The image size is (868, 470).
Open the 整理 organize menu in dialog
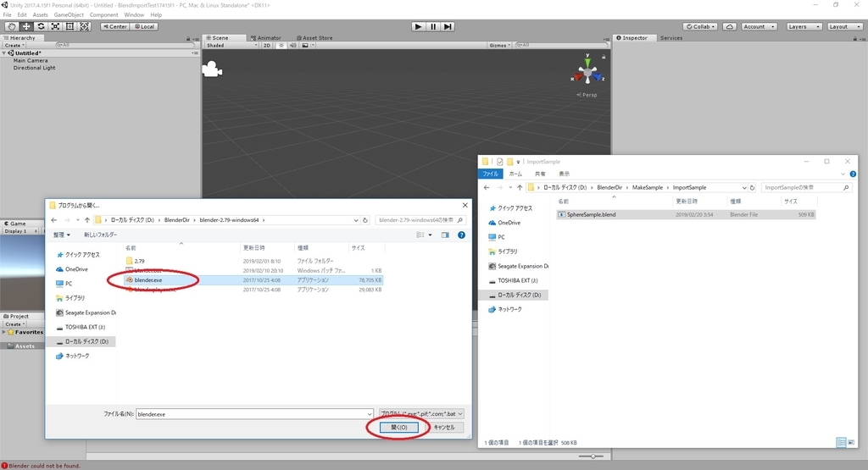click(61, 235)
